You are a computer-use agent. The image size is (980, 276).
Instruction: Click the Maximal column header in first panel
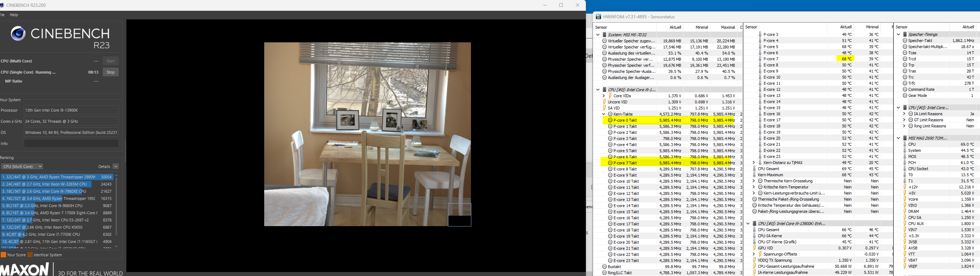[x=728, y=27]
